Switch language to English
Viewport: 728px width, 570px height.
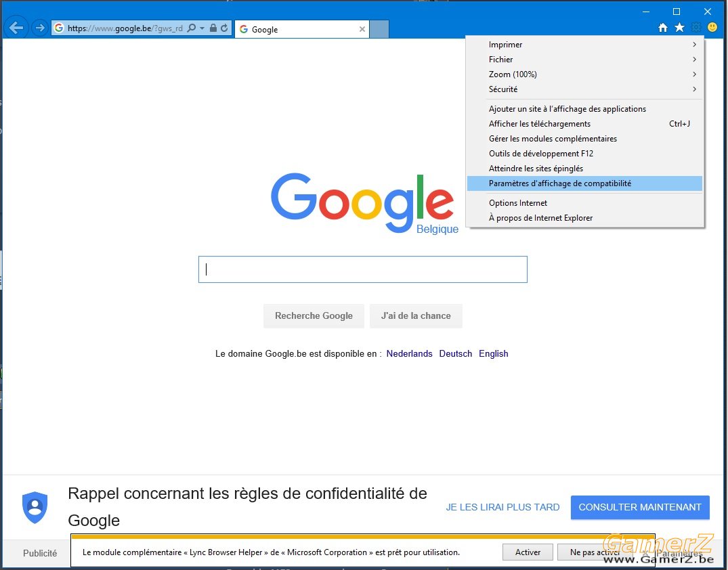[x=493, y=353]
